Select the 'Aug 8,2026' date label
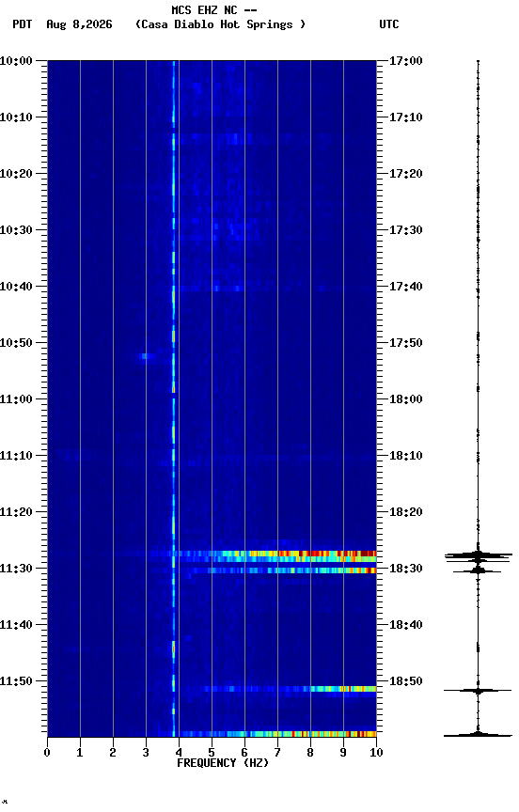The width and height of the screenshot is (519, 812). 79,24
